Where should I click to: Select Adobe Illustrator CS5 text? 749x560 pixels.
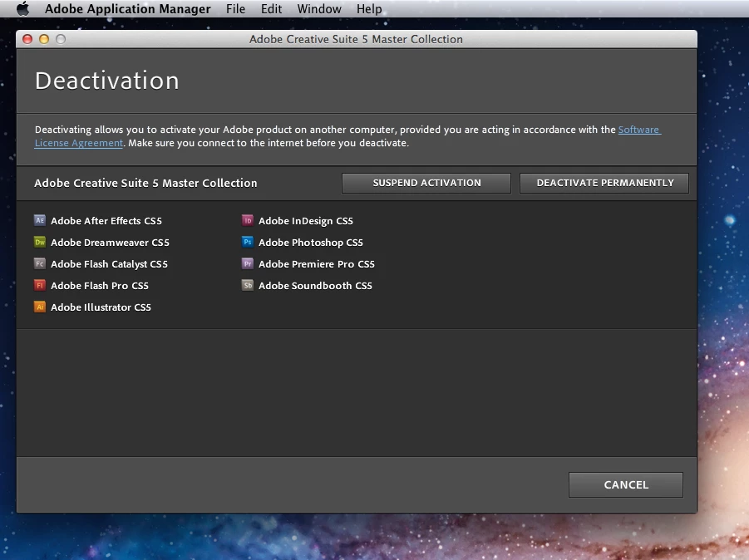101,307
